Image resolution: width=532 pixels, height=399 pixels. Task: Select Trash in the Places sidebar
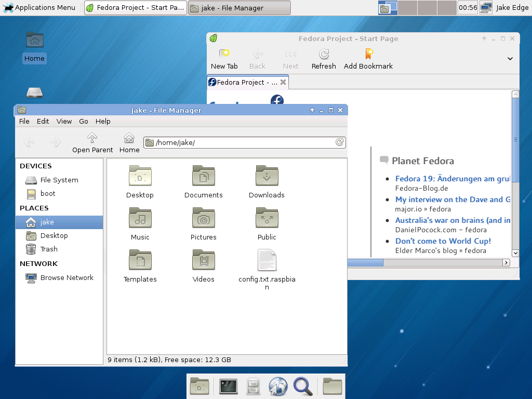tap(49, 249)
